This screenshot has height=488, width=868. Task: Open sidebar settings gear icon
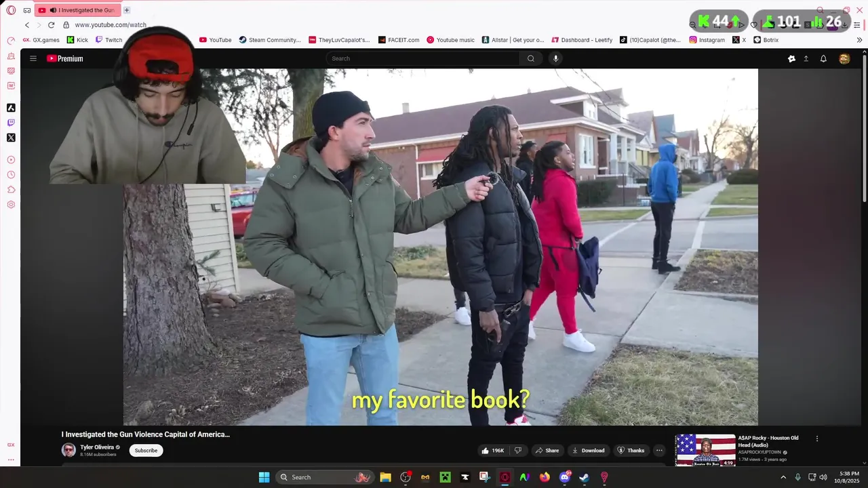coord(11,205)
